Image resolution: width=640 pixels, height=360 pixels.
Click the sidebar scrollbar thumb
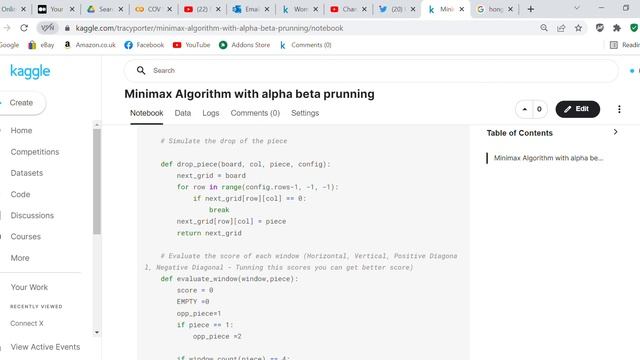pyautogui.click(x=97, y=182)
